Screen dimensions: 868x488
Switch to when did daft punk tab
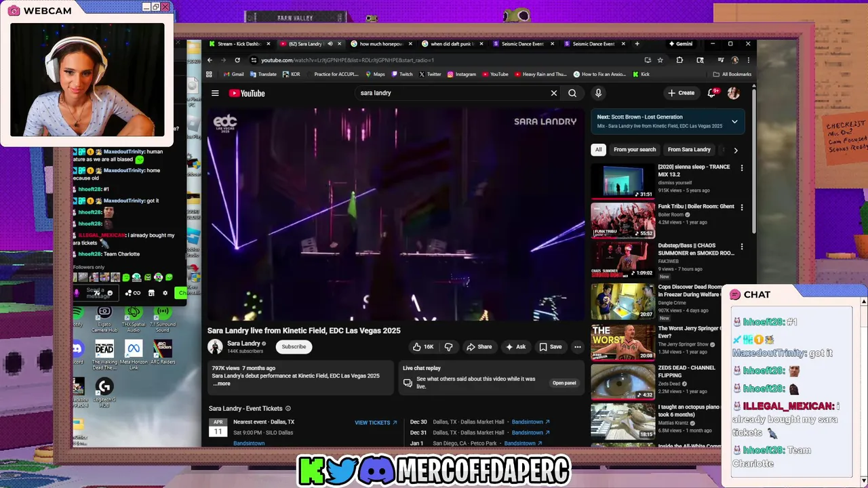452,44
